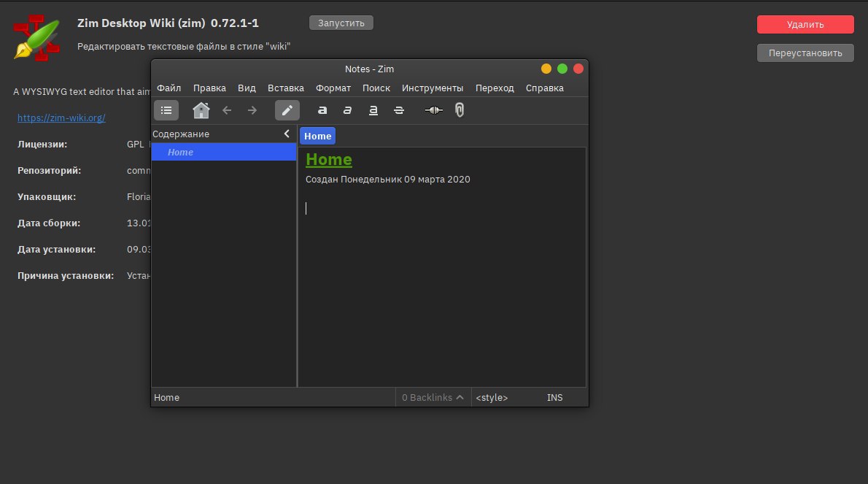Click the forward navigation arrow
This screenshot has width=868, height=484.
(252, 110)
